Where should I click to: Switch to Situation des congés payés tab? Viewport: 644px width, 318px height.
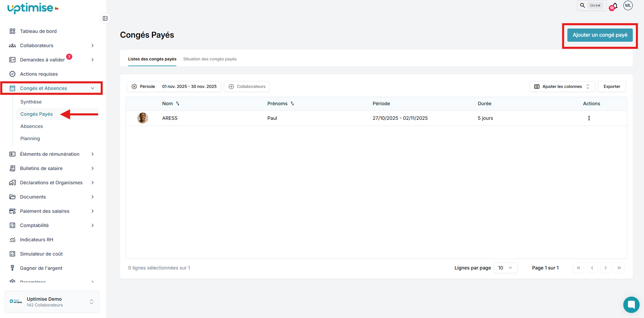click(210, 59)
